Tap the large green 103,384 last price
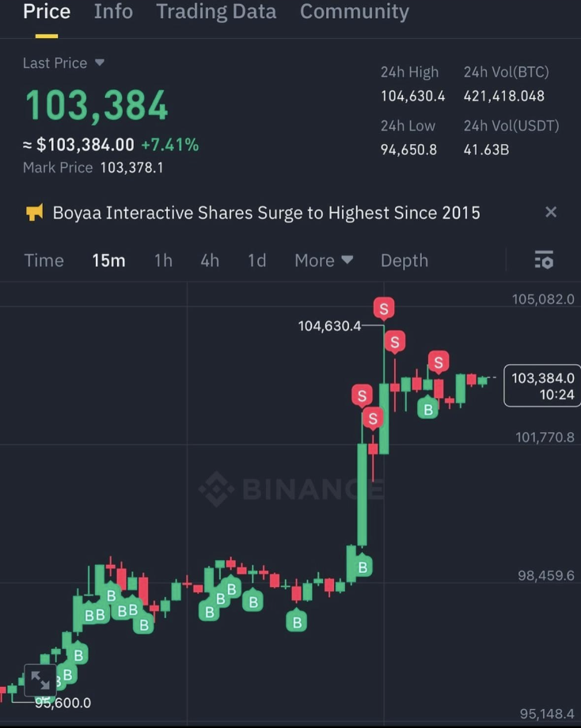 pyautogui.click(x=97, y=106)
